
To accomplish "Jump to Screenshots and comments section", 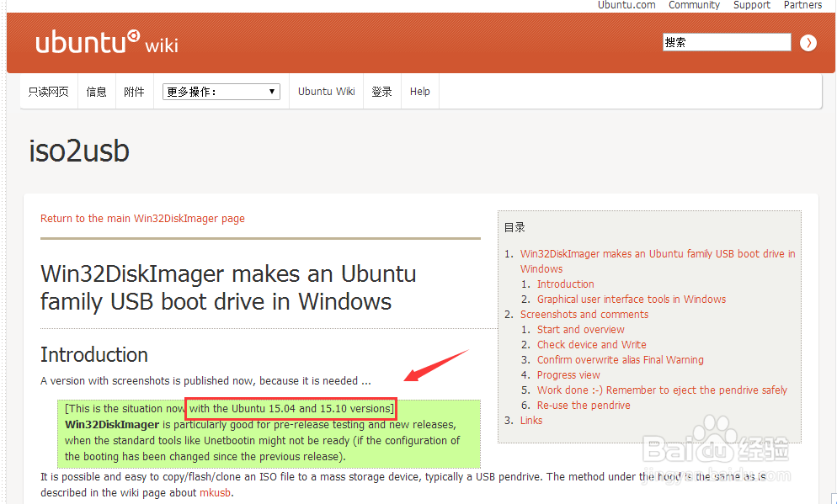I will click(584, 315).
